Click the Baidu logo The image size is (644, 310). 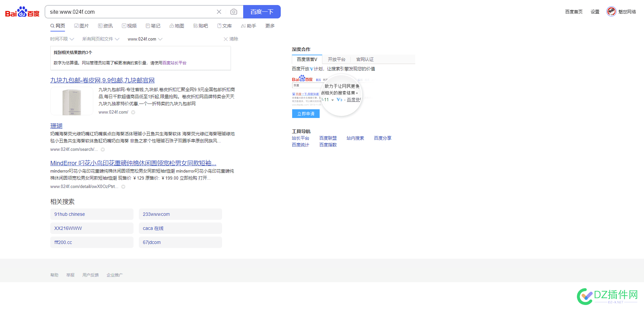[22, 12]
